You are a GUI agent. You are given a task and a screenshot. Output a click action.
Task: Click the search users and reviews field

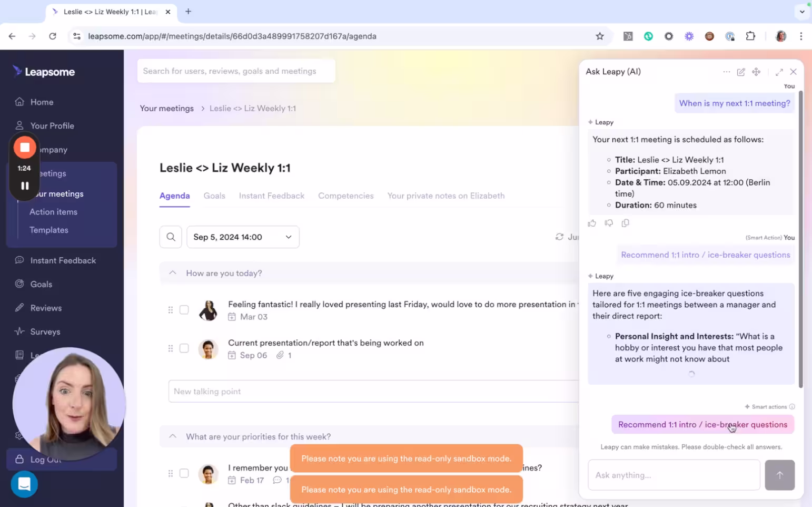236,71
